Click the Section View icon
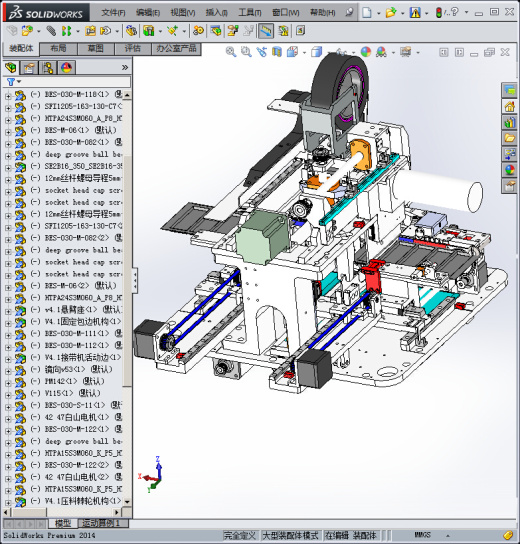The width and height of the screenshot is (520, 544). point(277,52)
